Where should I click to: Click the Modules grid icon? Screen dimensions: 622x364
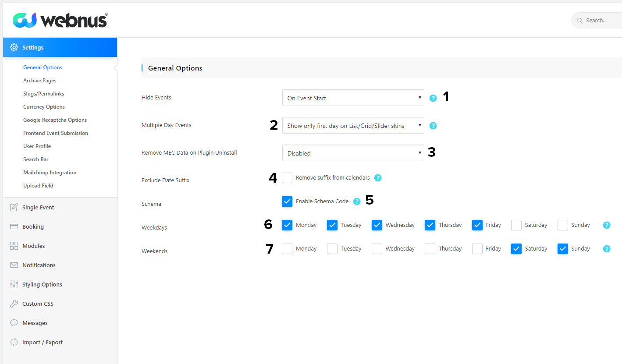point(14,246)
